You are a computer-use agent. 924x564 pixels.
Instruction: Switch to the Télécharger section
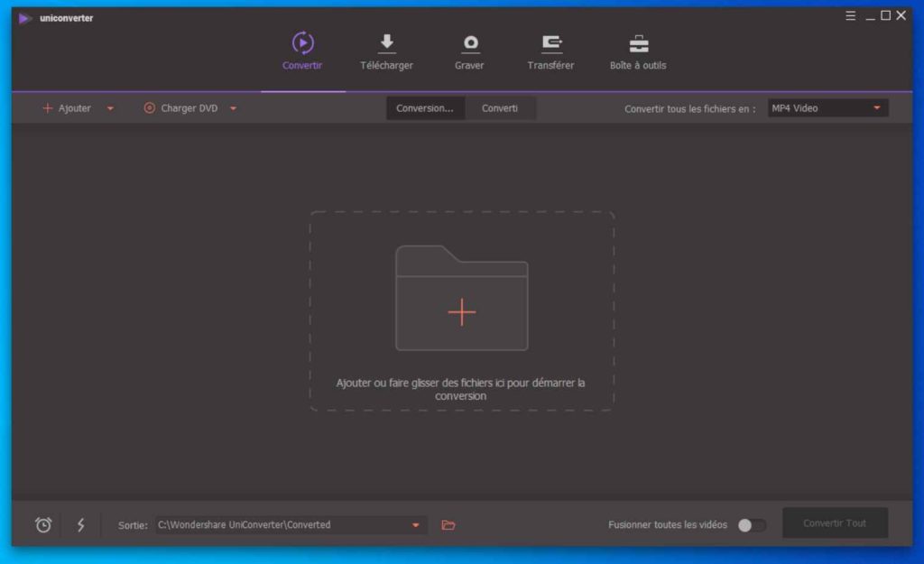[386, 51]
